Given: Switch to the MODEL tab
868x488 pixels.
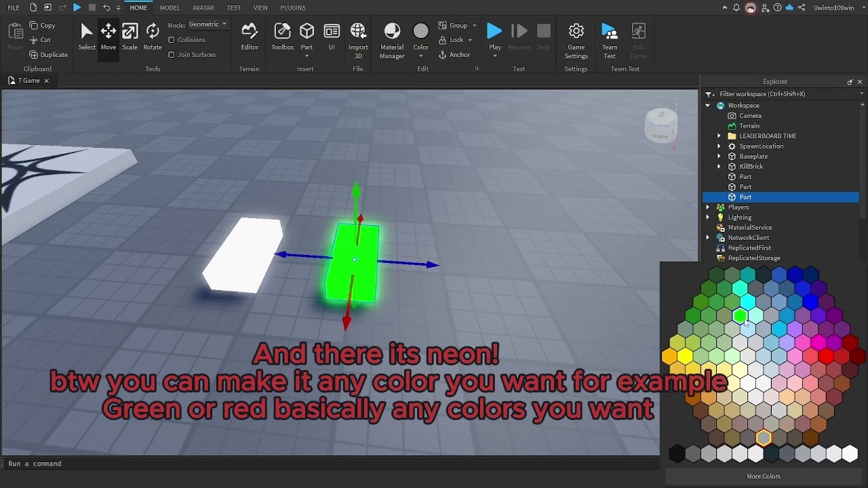Looking at the screenshot, I should (170, 7).
